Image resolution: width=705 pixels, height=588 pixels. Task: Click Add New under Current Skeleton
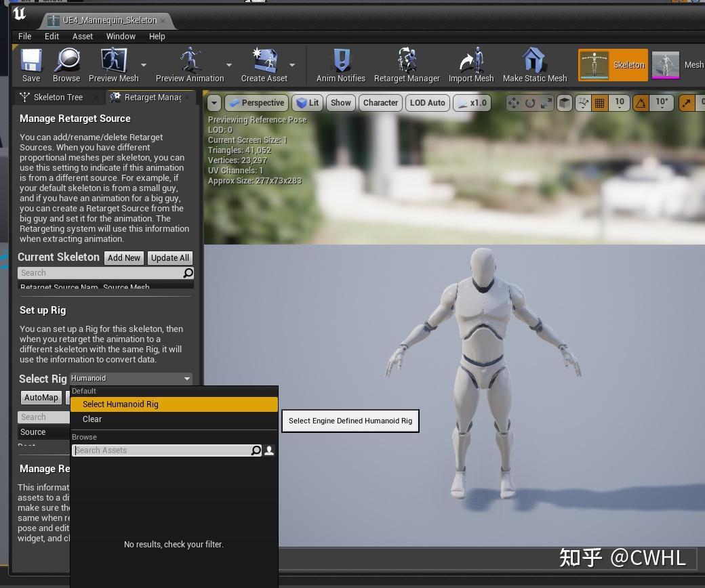pos(123,257)
